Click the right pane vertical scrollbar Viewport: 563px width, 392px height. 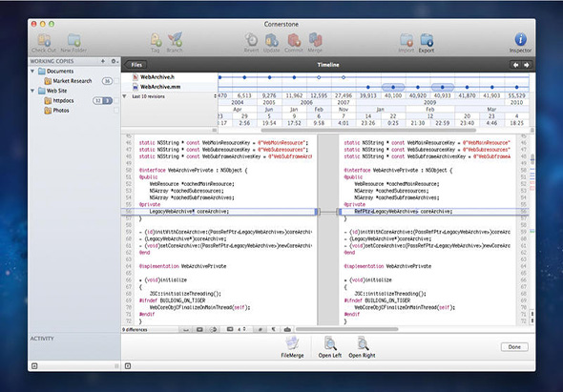tap(532, 158)
